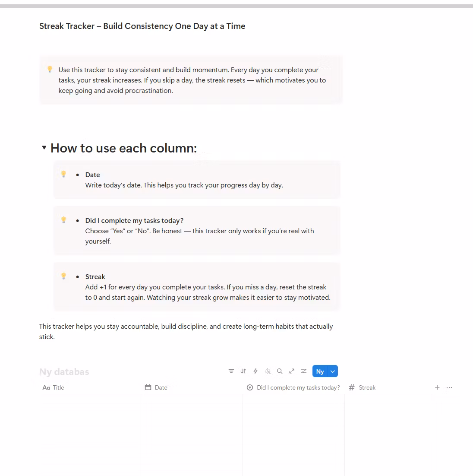Click the blue Ny new-entry button

pyautogui.click(x=320, y=371)
